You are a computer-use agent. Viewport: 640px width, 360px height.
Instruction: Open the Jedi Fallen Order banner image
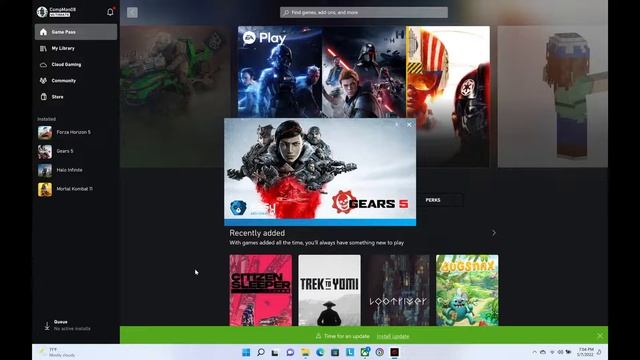point(364,72)
